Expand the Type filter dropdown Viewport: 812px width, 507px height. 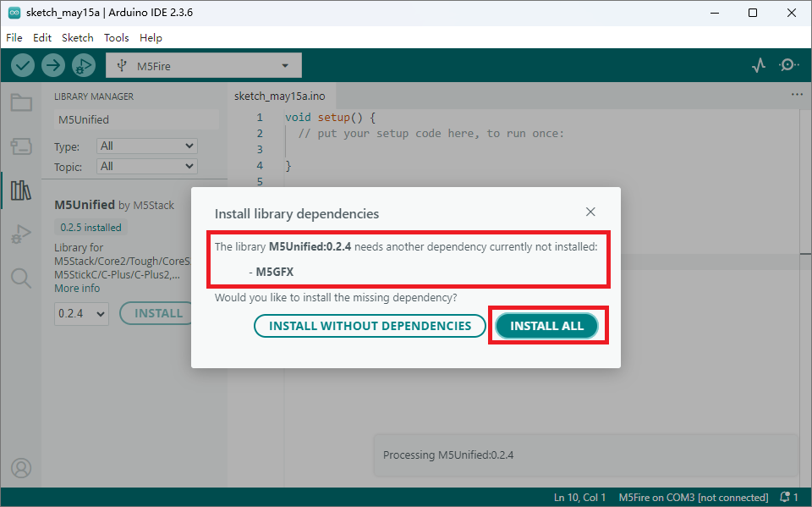(x=147, y=146)
